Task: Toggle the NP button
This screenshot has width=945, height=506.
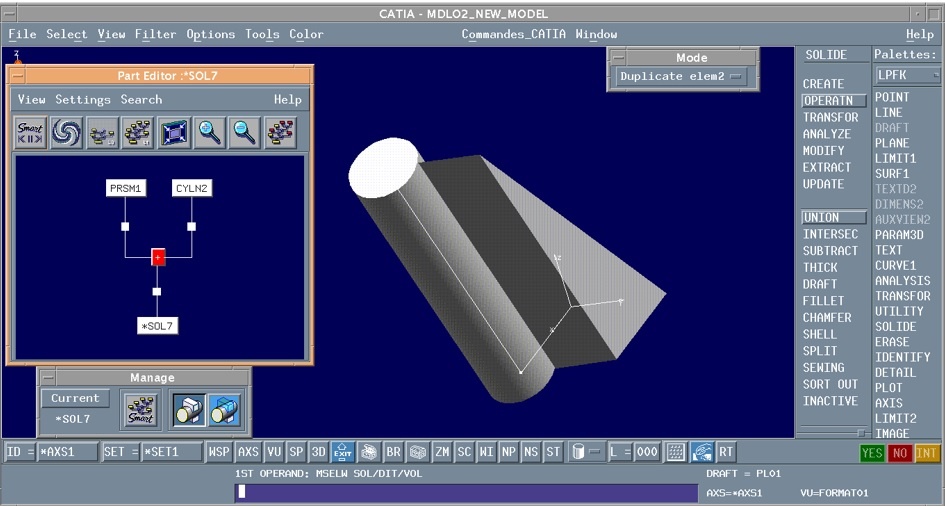Action: tap(509, 452)
